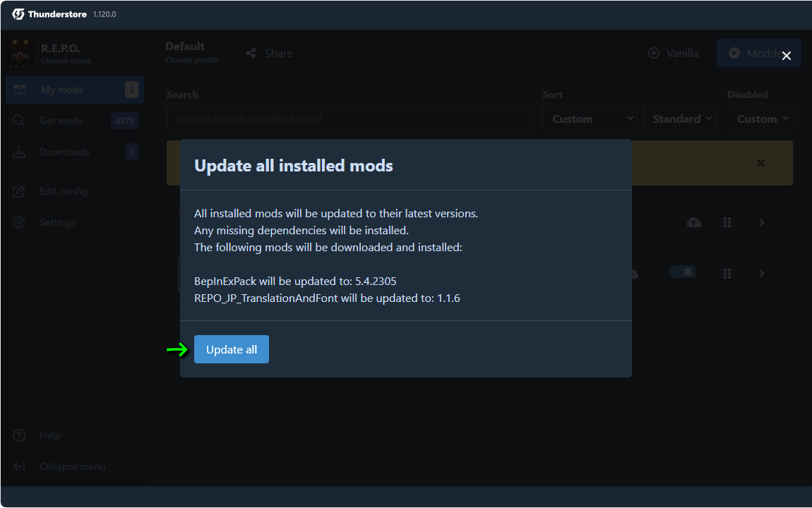This screenshot has width=812, height=508.
Task: Open the Disabled Custom dropdown
Action: tap(760, 119)
